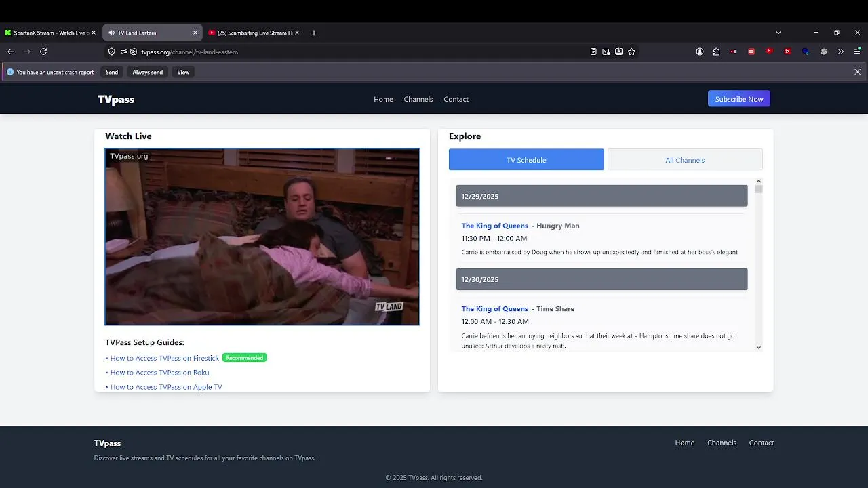Click the schedule list scroll up arrow
This screenshot has height=488, width=868.
(758, 181)
